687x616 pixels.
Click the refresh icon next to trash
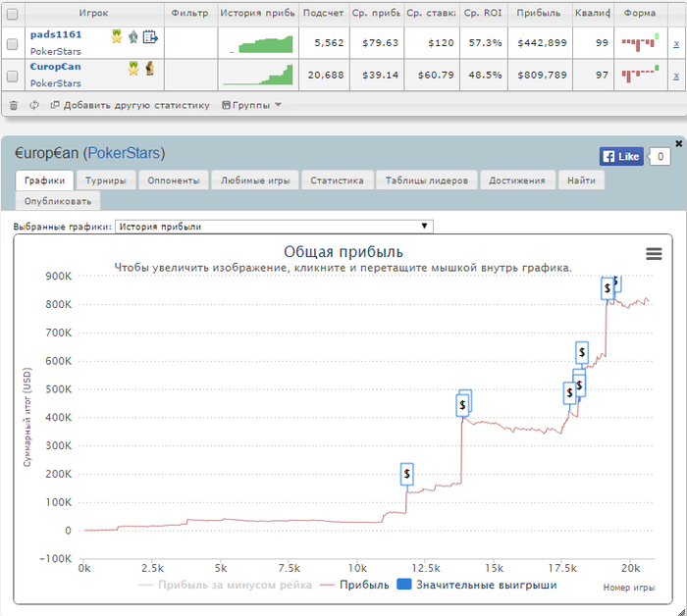point(34,105)
